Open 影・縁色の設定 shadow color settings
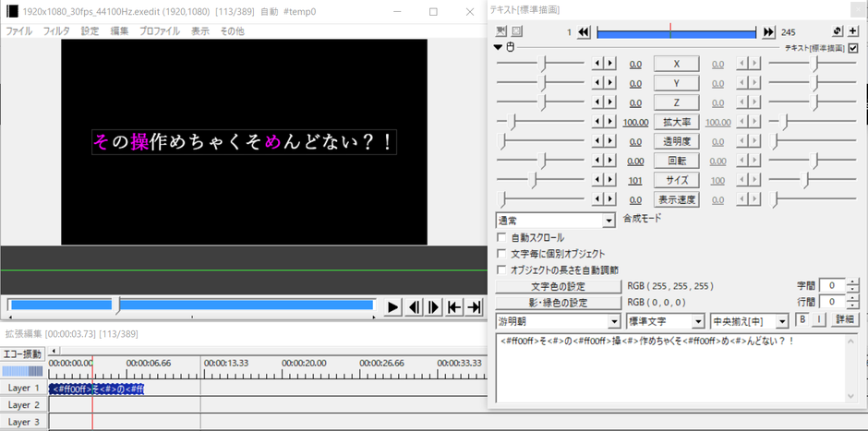The height and width of the screenshot is (431, 868). tap(558, 303)
